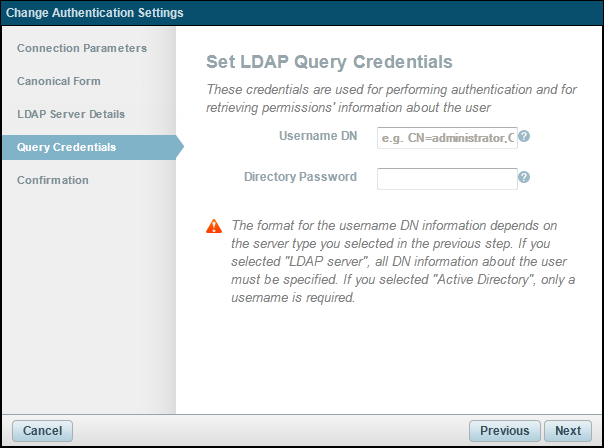Jump to the Confirmation step
604x448 pixels.
pos(53,180)
